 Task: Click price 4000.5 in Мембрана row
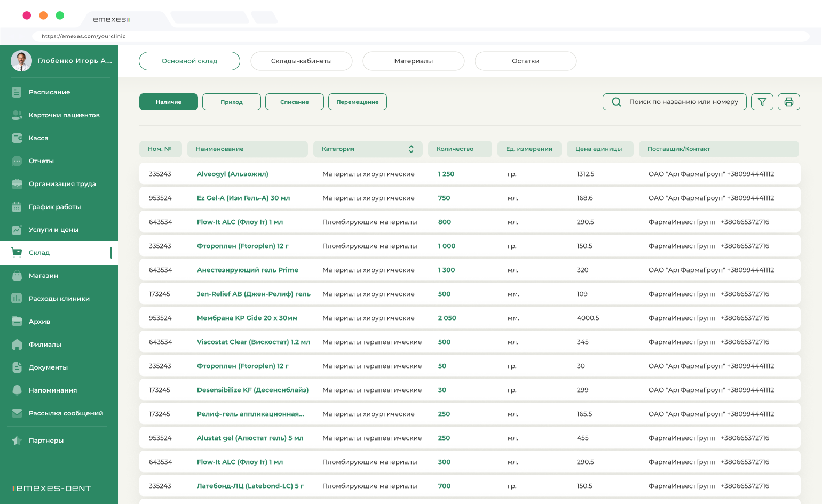(588, 318)
